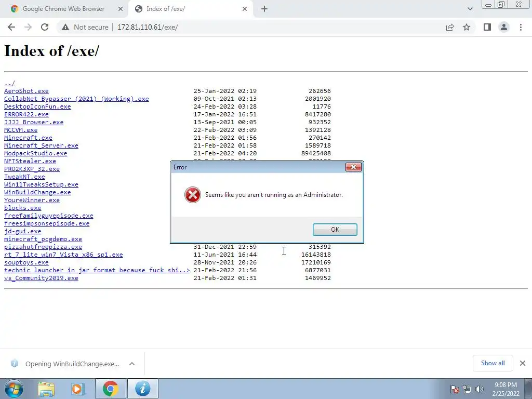Open TweakNT.exe link
This screenshot has height=399, width=532.
24,177
